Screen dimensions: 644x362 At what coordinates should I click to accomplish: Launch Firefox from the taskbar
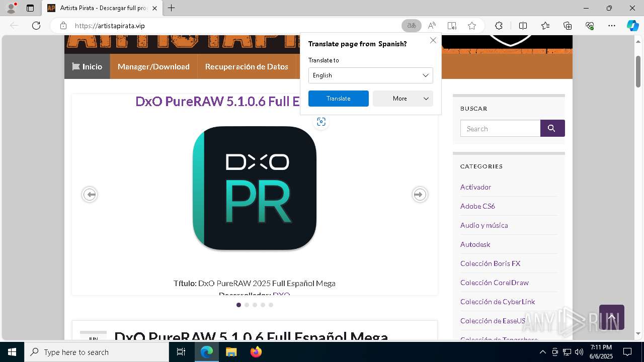pos(256,352)
